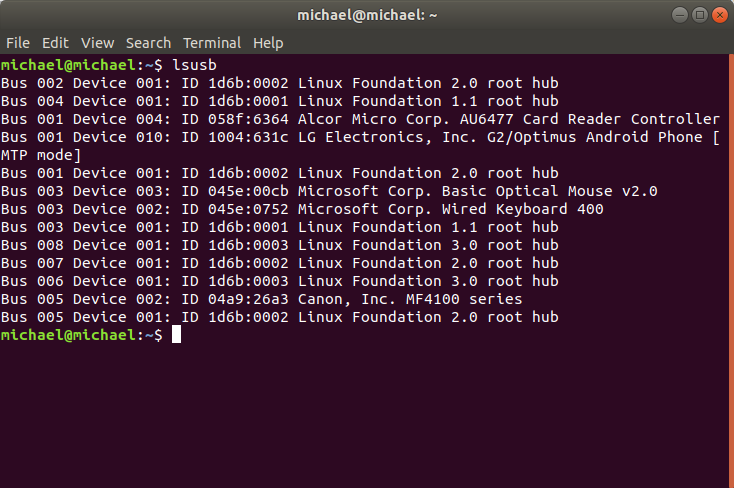Open the View menu
The height and width of the screenshot is (488, 734).
pyautogui.click(x=97, y=43)
